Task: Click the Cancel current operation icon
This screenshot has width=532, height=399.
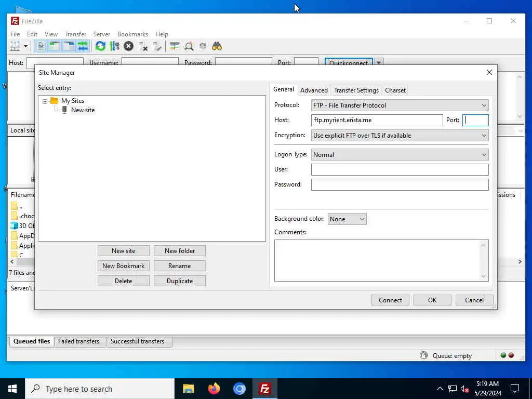Action: (129, 46)
